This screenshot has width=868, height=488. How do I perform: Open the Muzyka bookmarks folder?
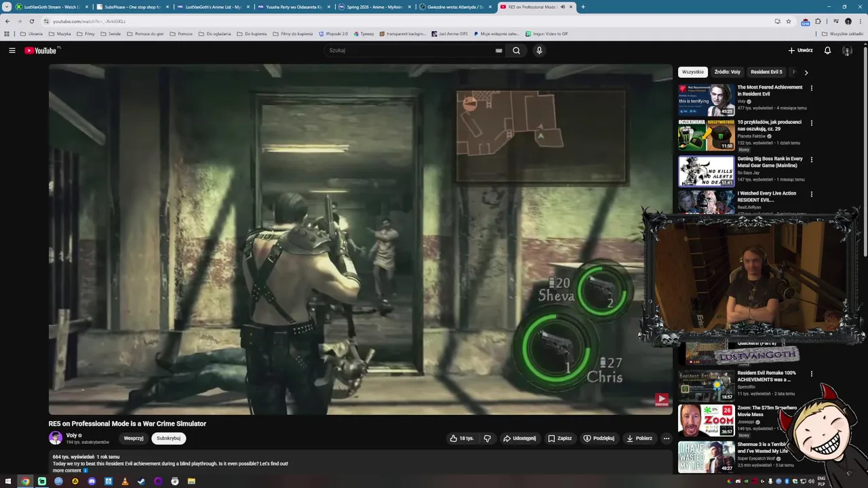click(x=60, y=34)
